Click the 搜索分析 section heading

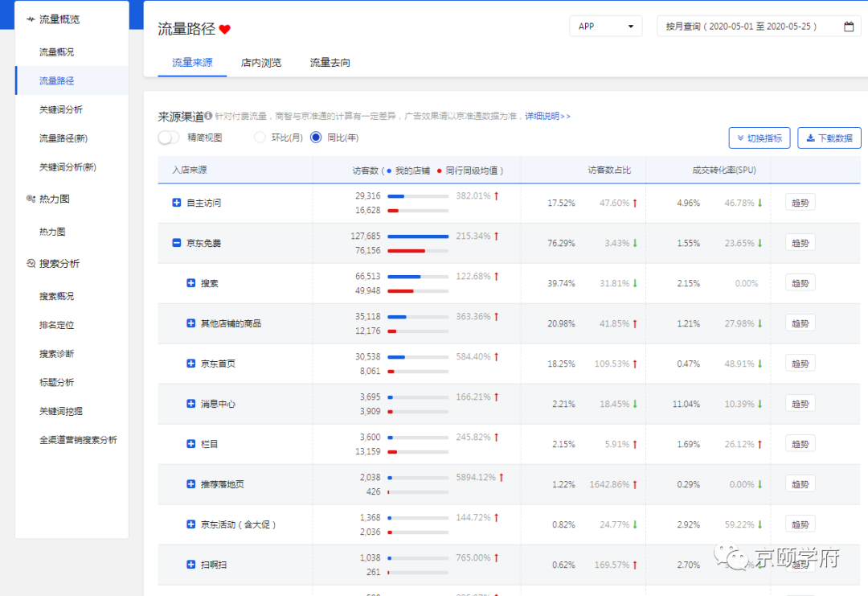[59, 263]
